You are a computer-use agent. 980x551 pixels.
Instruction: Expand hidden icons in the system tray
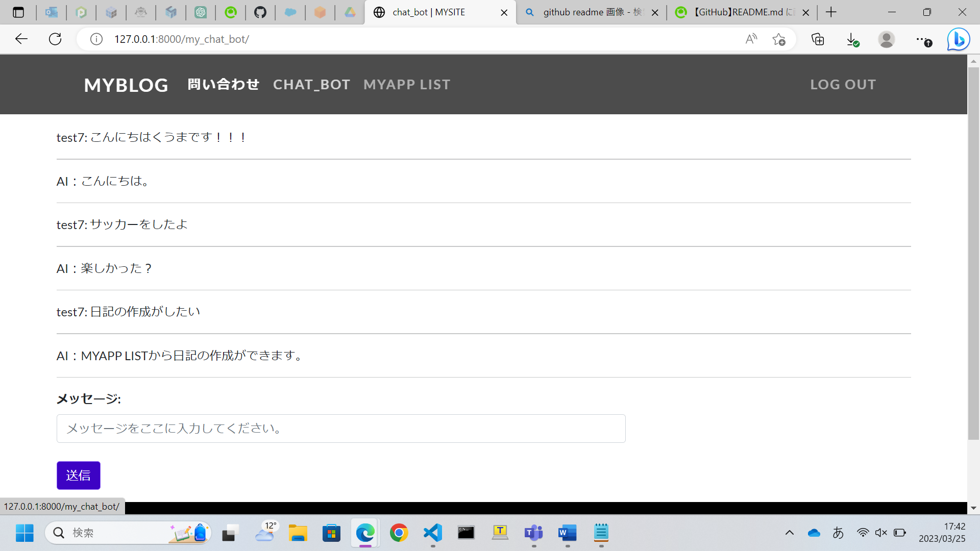tap(790, 533)
